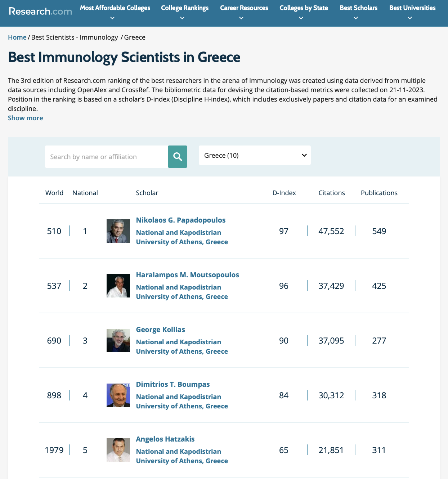Viewport: 448px width, 479px height.
Task: Click the Best Scholars chevron icon
Action: pos(355,17)
